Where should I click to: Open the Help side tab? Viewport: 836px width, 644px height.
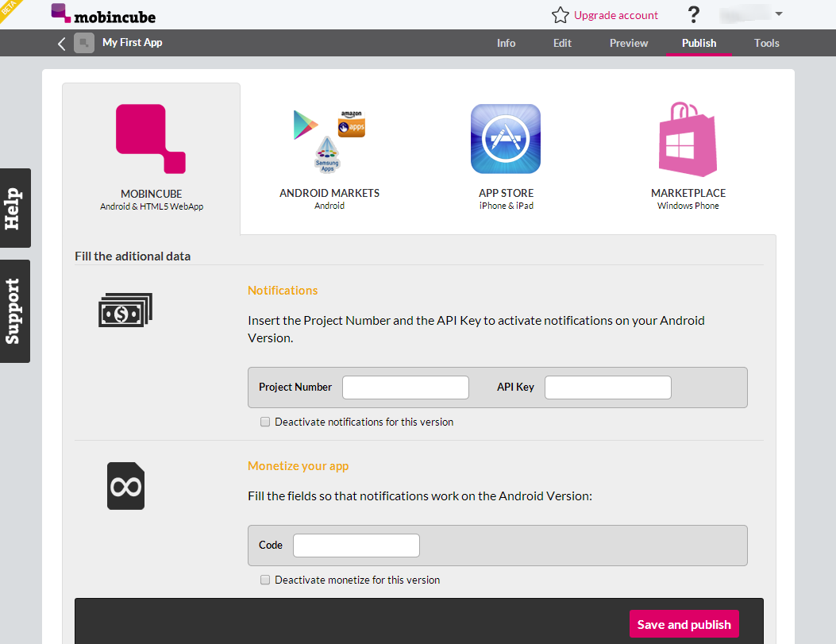(x=15, y=208)
